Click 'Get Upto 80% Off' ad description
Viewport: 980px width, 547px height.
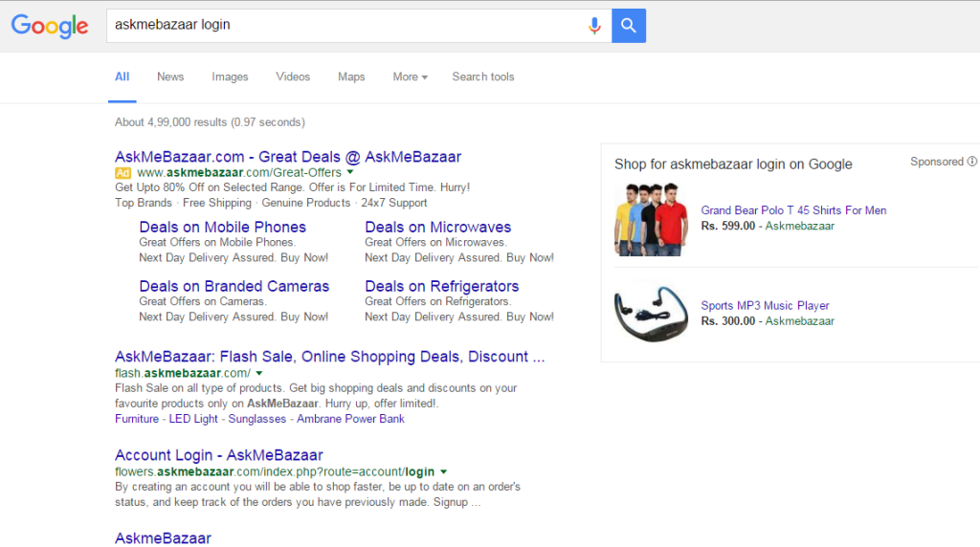[293, 187]
